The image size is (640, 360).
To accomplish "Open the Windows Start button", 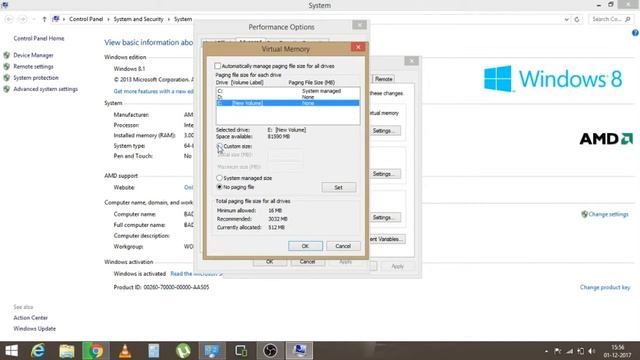I will [x=11, y=351].
